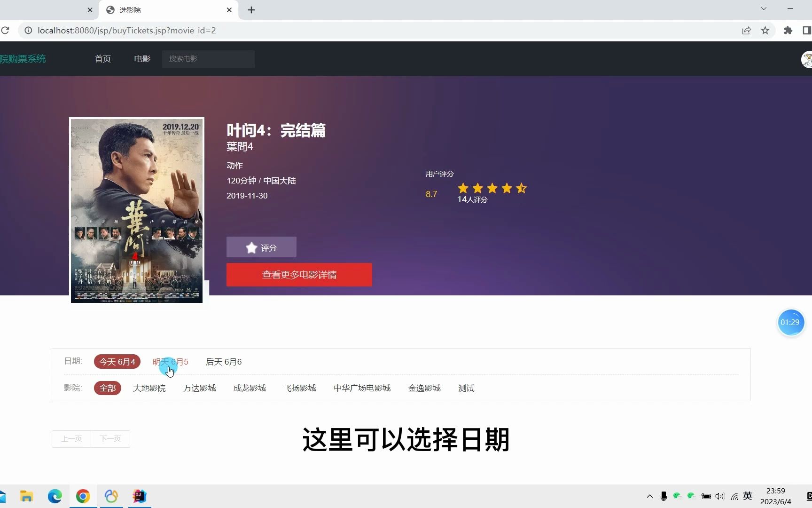
Task: Click the first rating star
Action: pyautogui.click(x=463, y=189)
